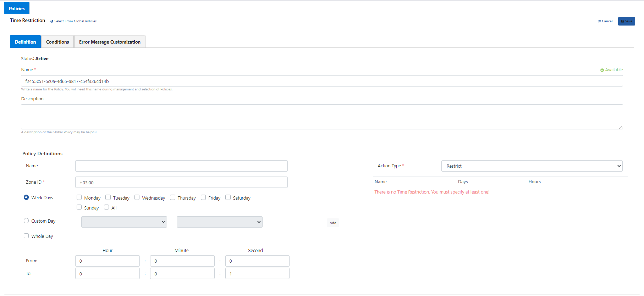Click the Cancel link
Screen dimensions: 644x296
pos(605,21)
